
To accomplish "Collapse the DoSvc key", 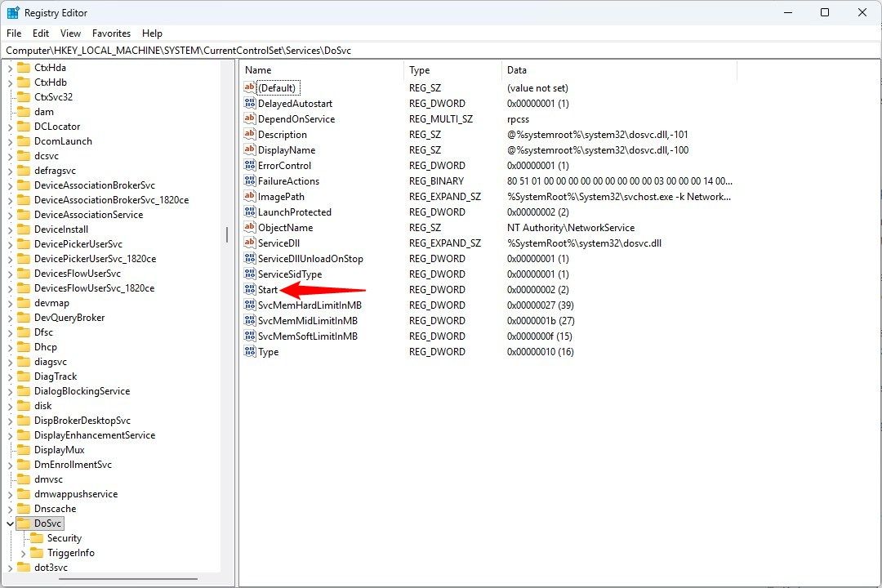I will coord(10,523).
